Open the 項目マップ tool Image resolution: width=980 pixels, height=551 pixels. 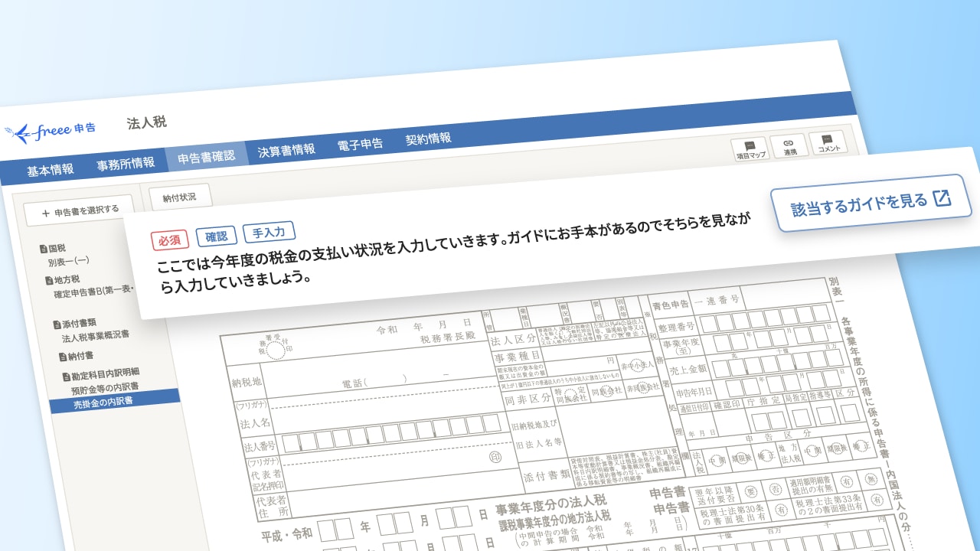pyautogui.click(x=750, y=148)
